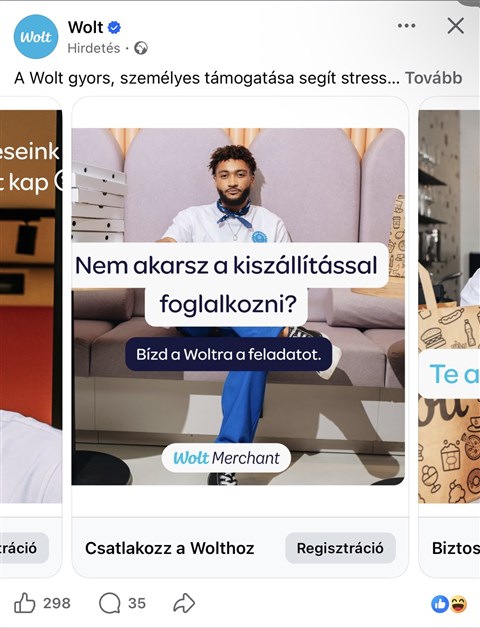View reactions via like and haha emojis

coord(449,604)
